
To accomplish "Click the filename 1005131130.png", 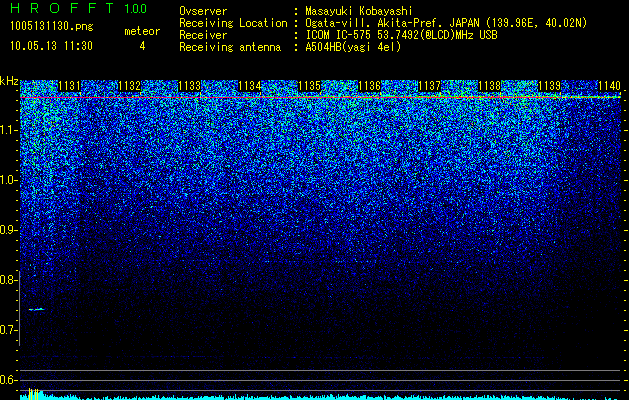I will click(x=52, y=27).
